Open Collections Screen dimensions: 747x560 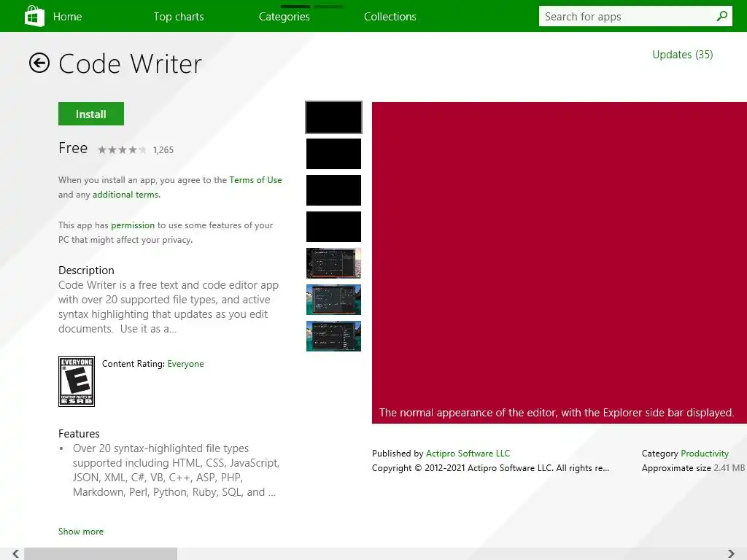390,17
